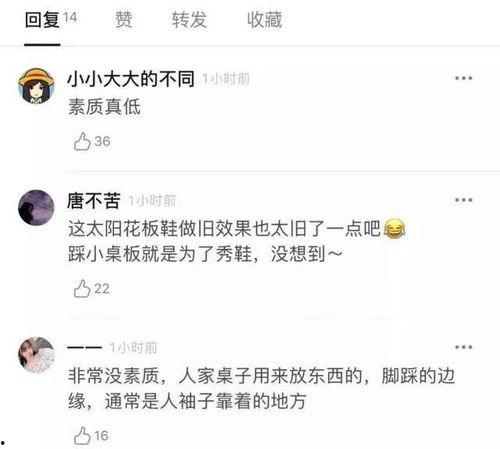This screenshot has height=449, width=500.
Task: Open username 小小大大的不同 profile
Action: (131, 79)
